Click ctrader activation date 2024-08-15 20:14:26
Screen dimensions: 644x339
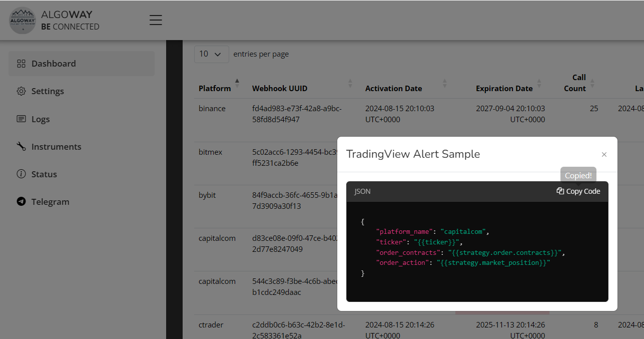pos(400,330)
